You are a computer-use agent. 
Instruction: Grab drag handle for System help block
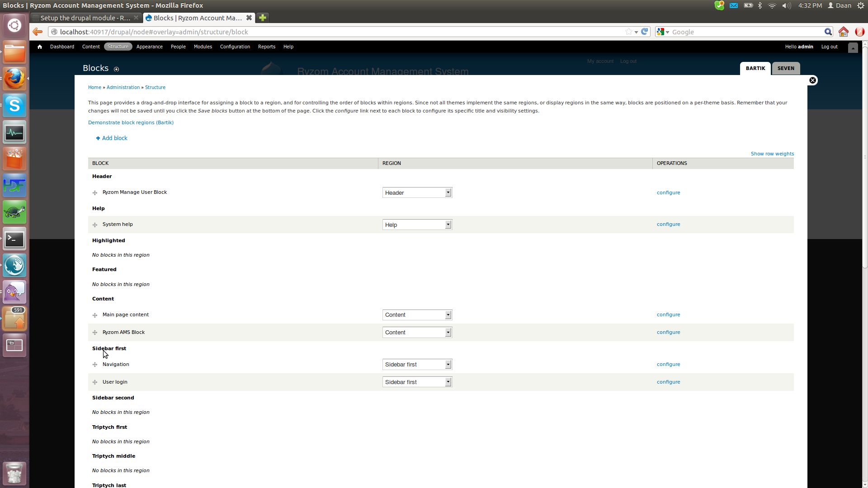[95, 225]
